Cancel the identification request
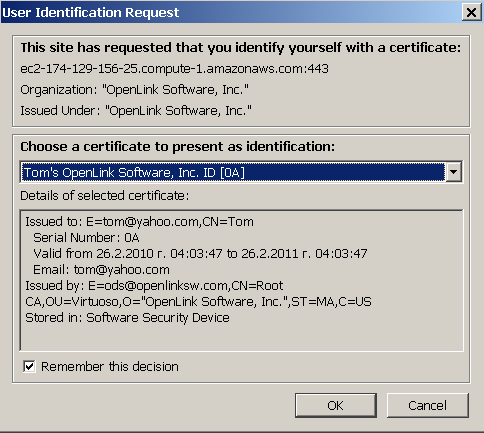Screen dimensions: 484x433 [428, 405]
